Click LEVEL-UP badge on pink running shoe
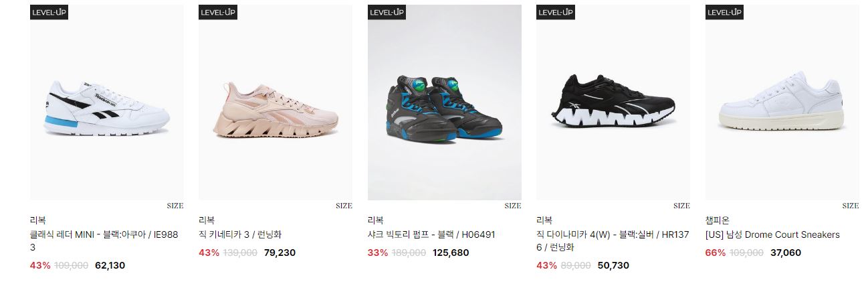Image resolution: width=868 pixels, height=282 pixels. (218, 12)
